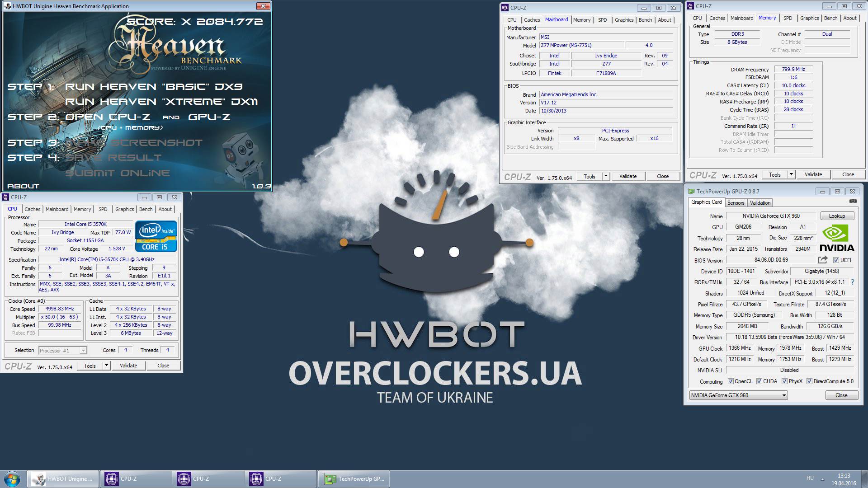Click the DRAM Frequency value 799.9 MHz
Viewport: 868px width, 488px height.
(x=793, y=69)
